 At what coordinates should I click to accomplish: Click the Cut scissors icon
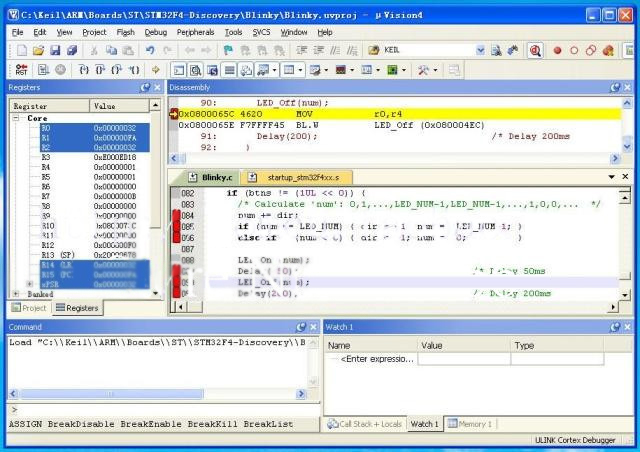(x=94, y=50)
